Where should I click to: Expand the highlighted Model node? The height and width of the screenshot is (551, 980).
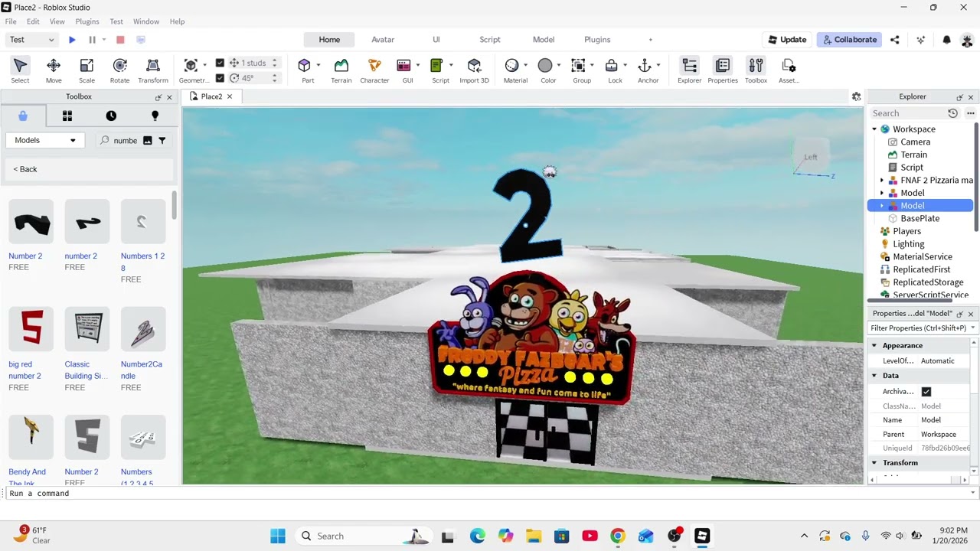click(x=882, y=206)
